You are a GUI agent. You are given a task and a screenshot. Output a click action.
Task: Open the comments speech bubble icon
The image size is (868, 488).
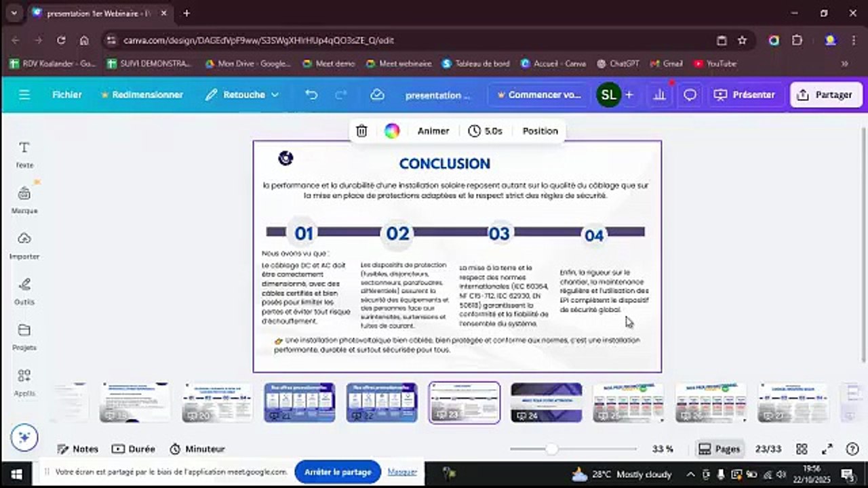click(690, 95)
